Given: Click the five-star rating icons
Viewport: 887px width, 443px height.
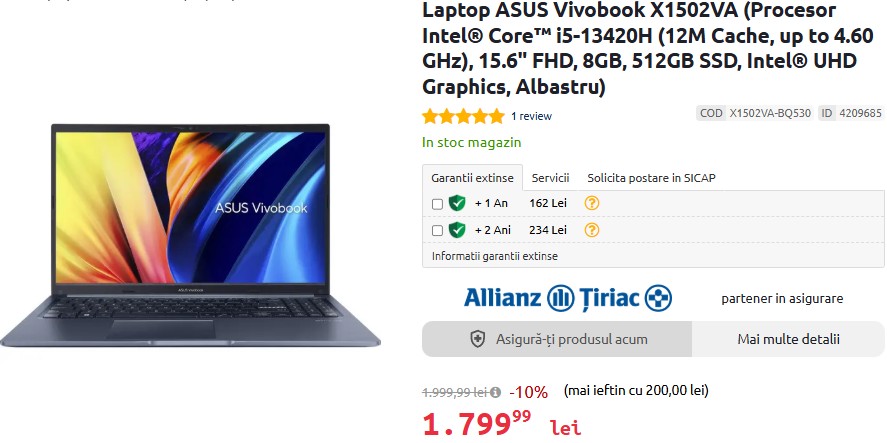Looking at the screenshot, I should tap(463, 117).
